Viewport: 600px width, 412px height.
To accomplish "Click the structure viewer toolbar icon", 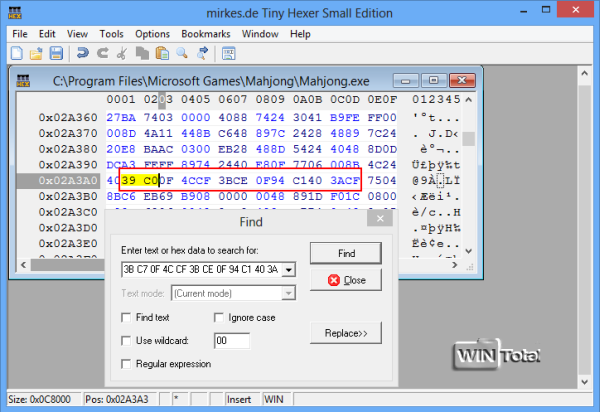I will tap(228, 53).
